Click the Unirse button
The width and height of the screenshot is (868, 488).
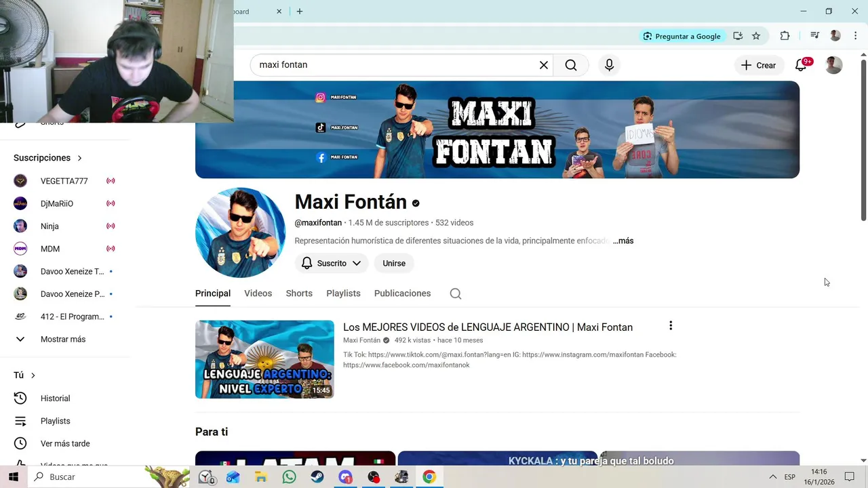click(394, 263)
